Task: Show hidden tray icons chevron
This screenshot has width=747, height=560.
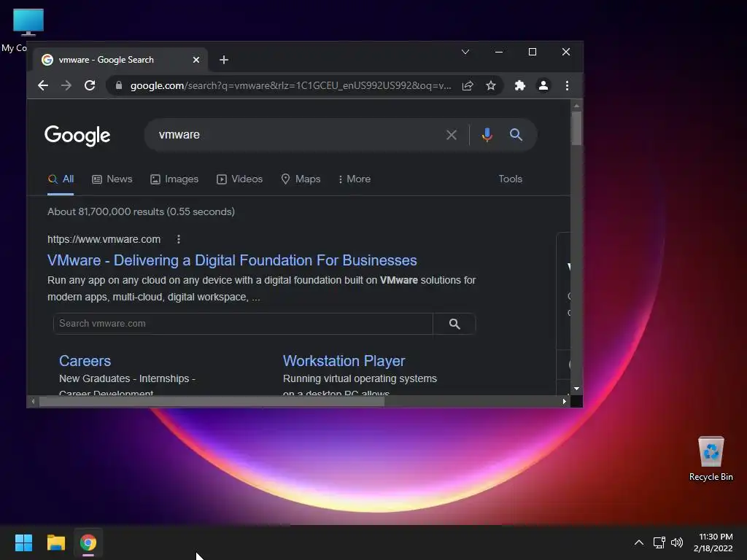Action: click(x=639, y=542)
